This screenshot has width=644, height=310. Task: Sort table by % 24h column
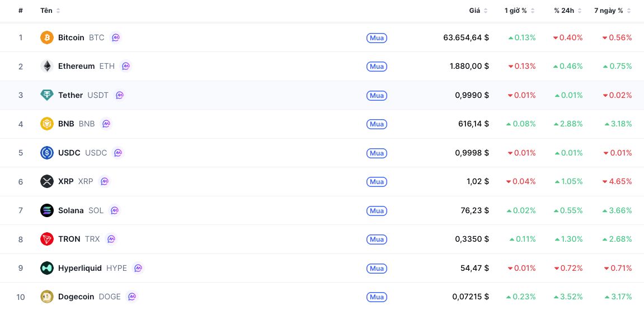568,11
